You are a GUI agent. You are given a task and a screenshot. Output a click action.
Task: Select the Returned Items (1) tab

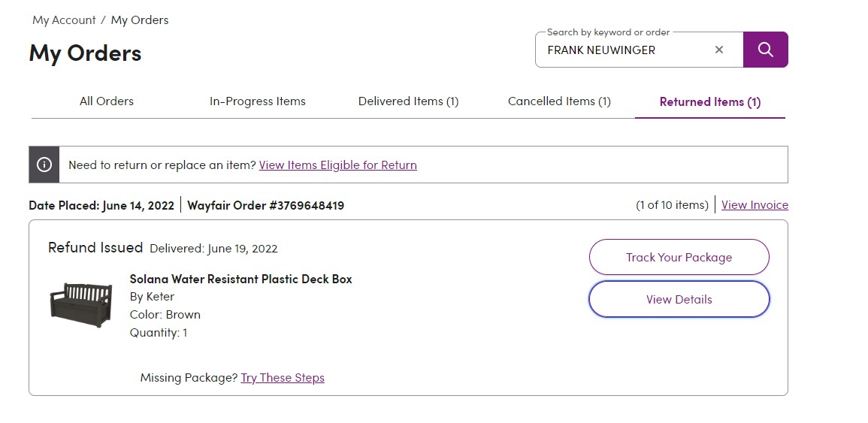(x=710, y=102)
